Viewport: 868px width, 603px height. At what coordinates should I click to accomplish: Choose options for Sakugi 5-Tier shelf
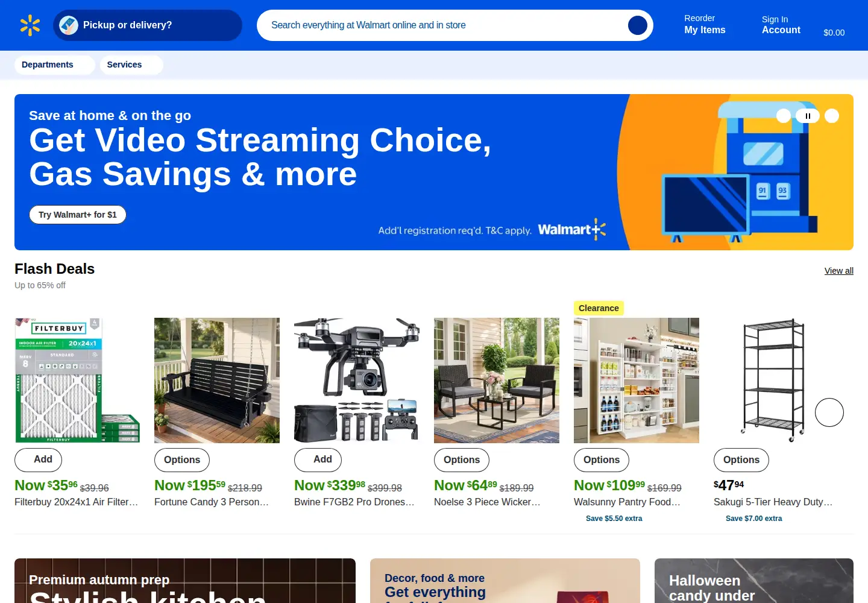pos(741,460)
